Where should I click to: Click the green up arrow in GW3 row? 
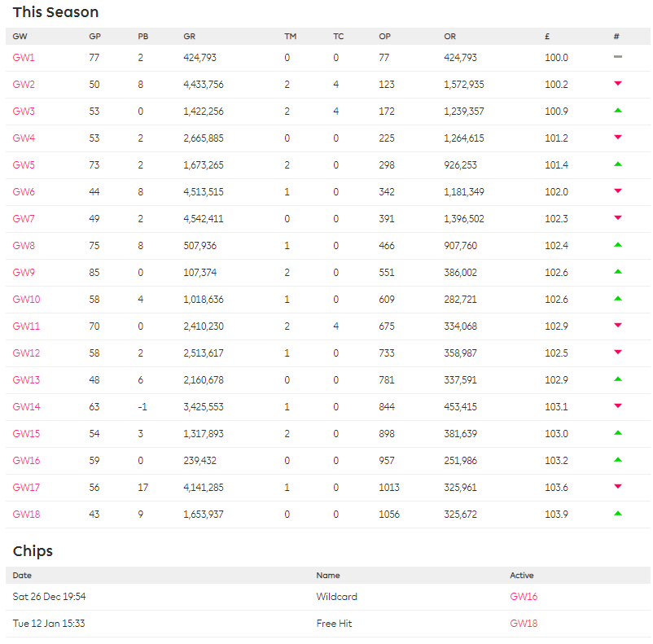(x=618, y=111)
